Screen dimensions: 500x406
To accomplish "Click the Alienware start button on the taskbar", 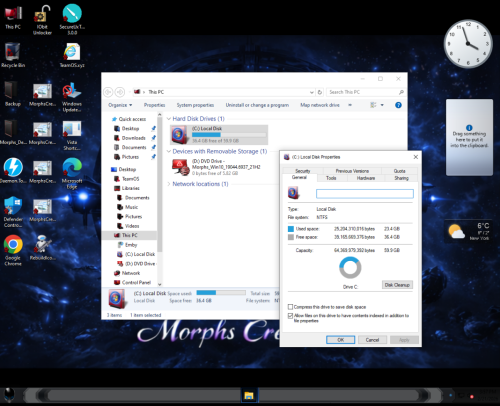I will (10, 395).
